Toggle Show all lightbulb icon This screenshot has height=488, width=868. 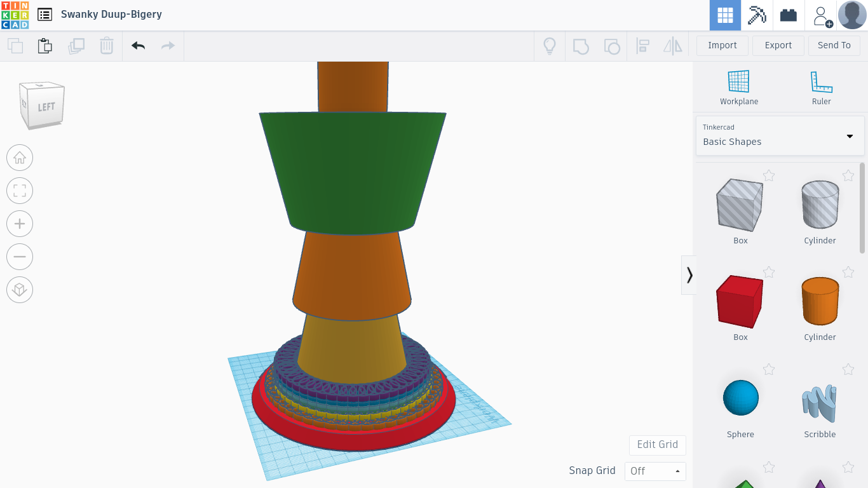[x=550, y=46]
